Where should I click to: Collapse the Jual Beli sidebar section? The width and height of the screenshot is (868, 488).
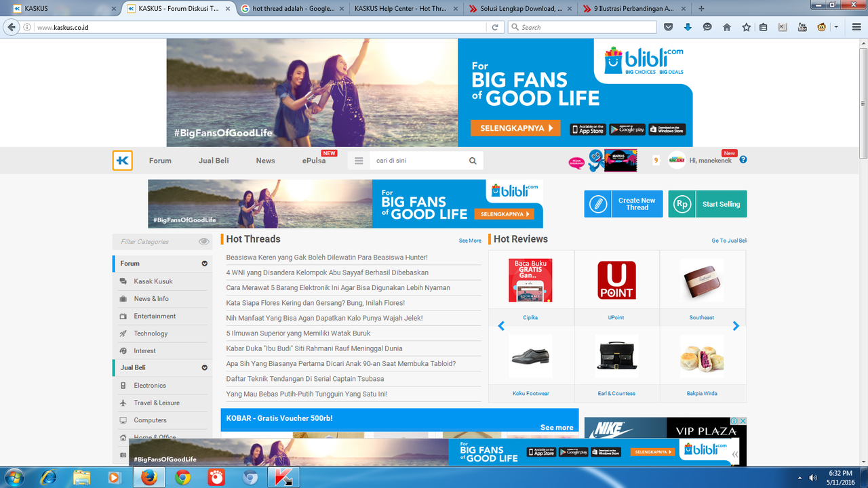pos(204,367)
